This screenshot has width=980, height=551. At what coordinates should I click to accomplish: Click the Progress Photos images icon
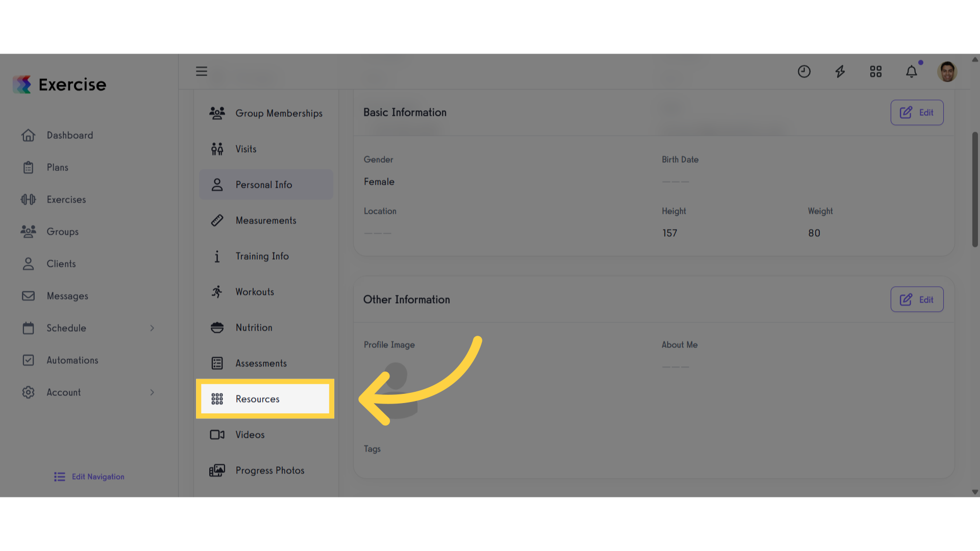217,470
